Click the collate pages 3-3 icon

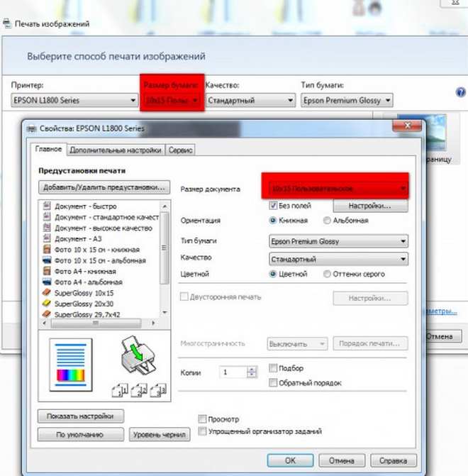pos(158,390)
